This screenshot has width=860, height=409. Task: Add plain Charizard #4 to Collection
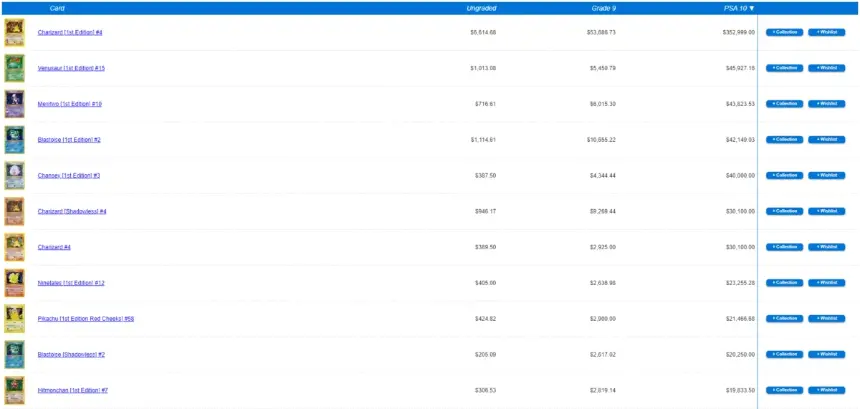[784, 247]
